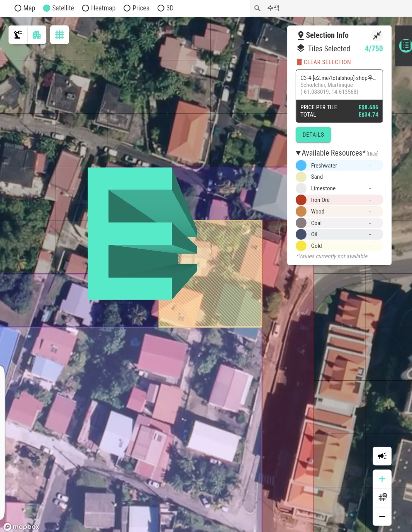Click the mapbox logo link

(22, 527)
